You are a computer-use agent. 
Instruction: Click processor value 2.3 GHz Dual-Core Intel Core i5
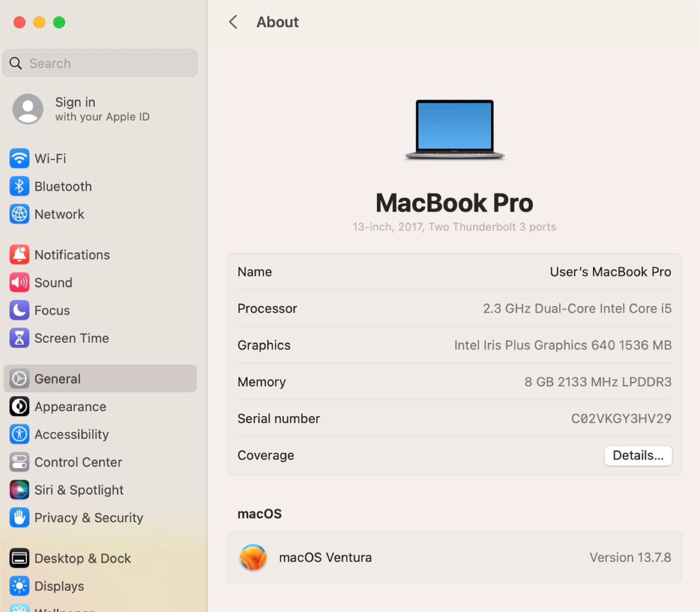pos(577,308)
